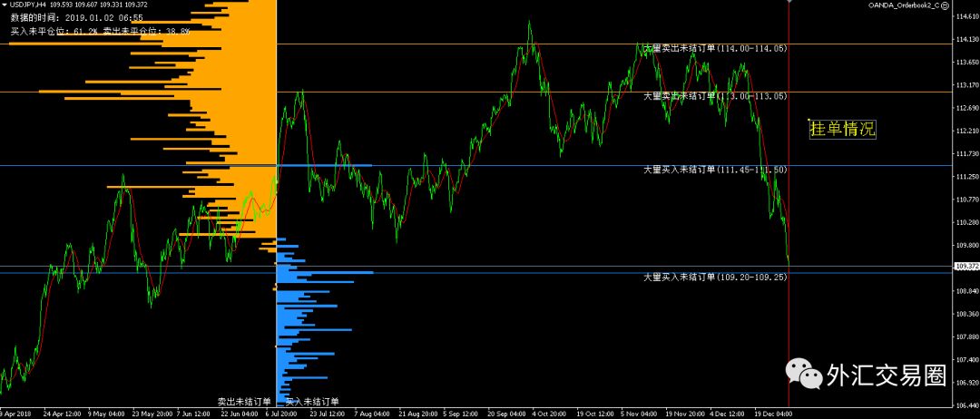Screen dimensions: 980x419
Task: Click the smiley expert advisor status icon
Action: 945,5
